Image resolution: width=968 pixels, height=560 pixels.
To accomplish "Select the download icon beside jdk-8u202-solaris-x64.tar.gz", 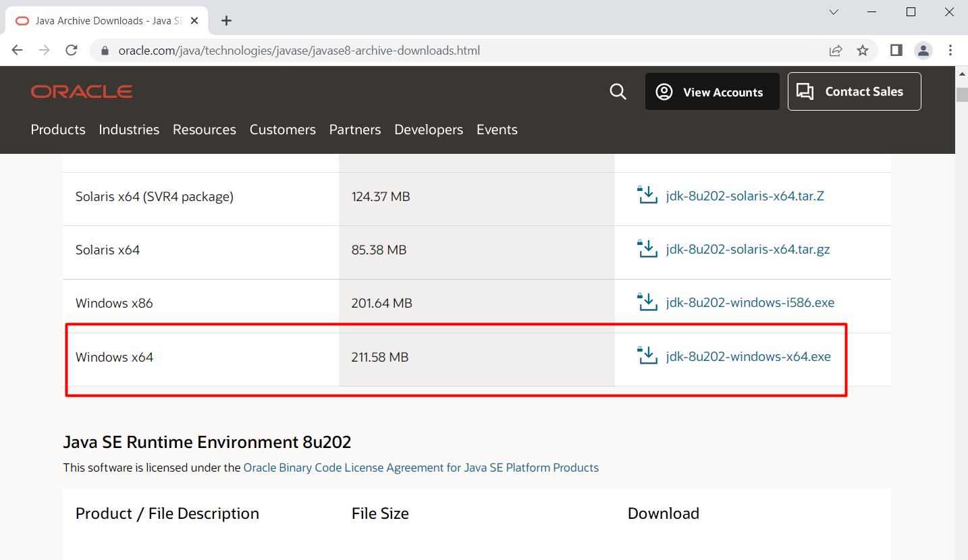I will point(647,248).
